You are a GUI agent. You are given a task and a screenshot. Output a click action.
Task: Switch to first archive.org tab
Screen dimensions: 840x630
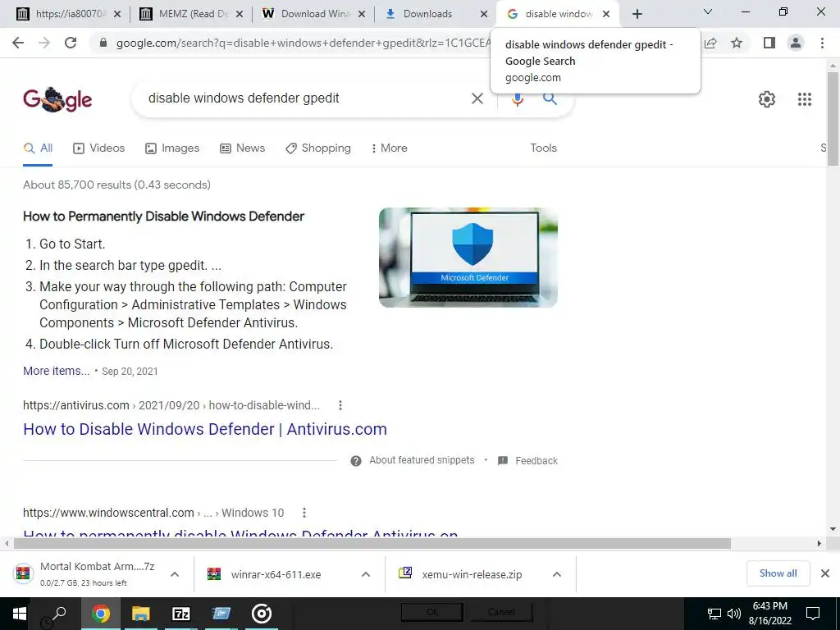tap(70, 14)
